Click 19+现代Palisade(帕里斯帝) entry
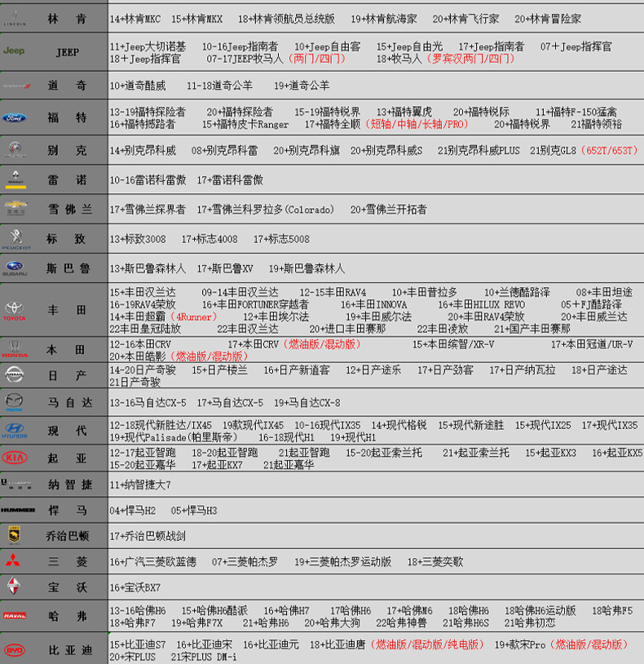644x664 pixels. point(174,437)
